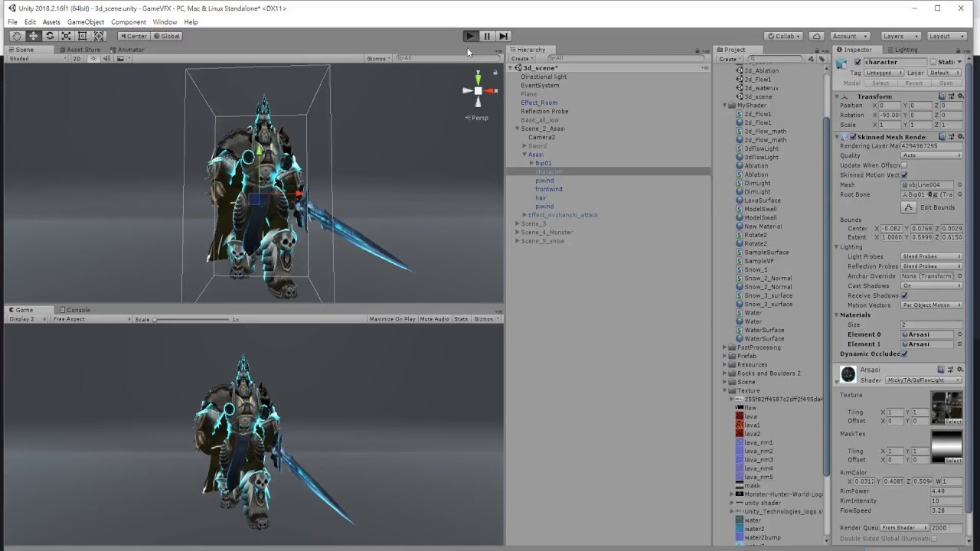
Task: Click the Mesh field object picker circle
Action: click(x=959, y=185)
